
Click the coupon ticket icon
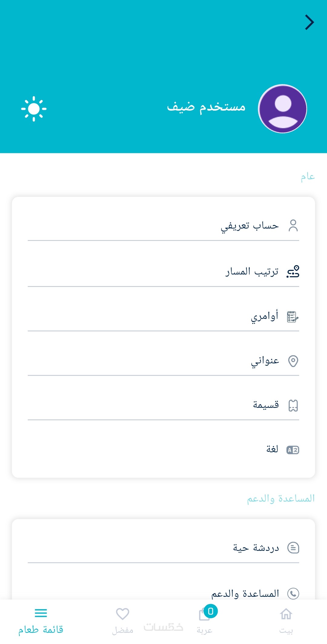pos(293,405)
